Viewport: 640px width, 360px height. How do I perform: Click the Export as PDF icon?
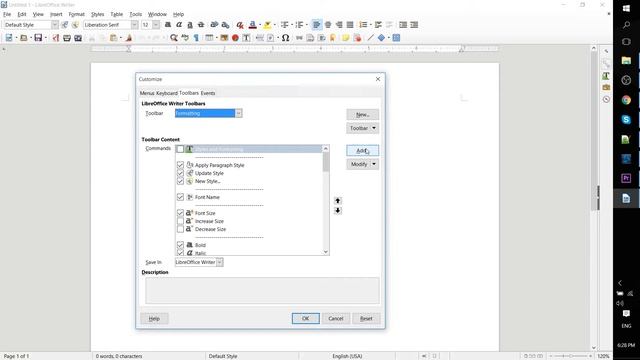pos(56,38)
